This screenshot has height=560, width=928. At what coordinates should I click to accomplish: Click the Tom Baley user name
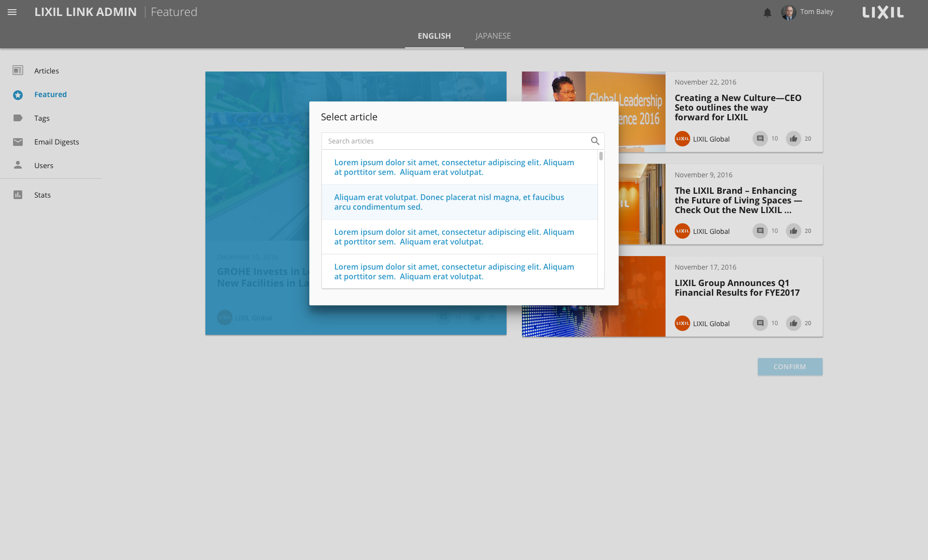point(816,12)
